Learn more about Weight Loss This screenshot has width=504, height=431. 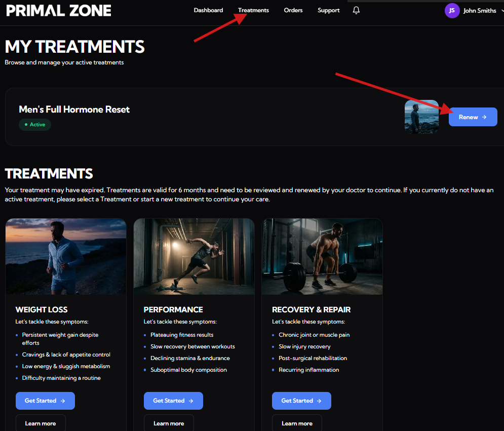41,423
